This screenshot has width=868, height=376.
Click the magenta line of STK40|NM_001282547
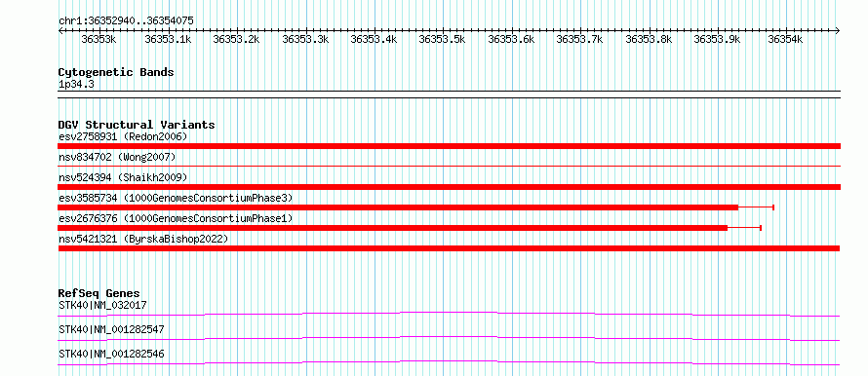pos(449,338)
